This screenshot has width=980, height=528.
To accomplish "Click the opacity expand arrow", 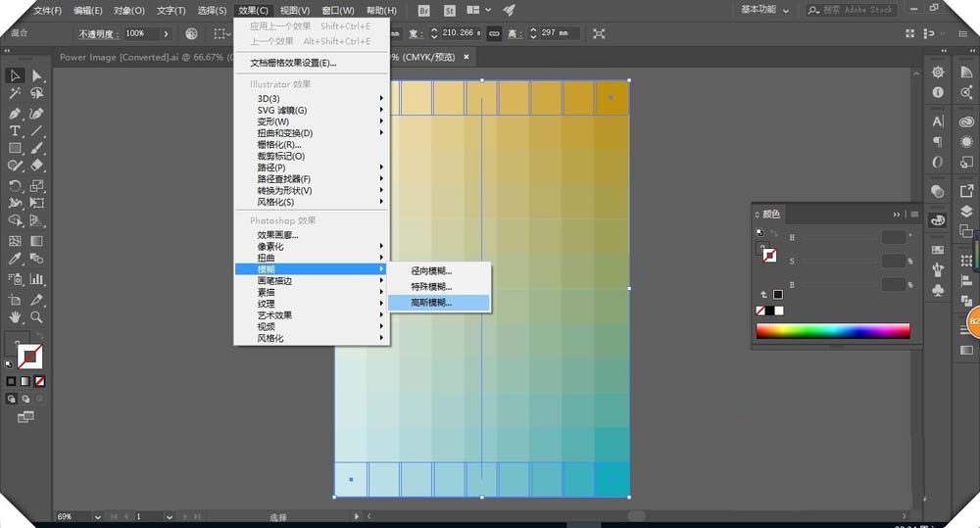I will [x=166, y=33].
